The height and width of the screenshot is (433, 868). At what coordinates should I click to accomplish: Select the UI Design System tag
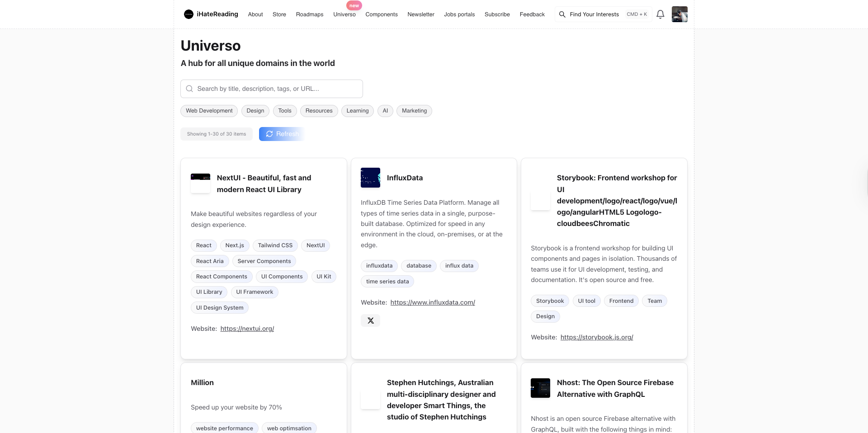(x=220, y=308)
